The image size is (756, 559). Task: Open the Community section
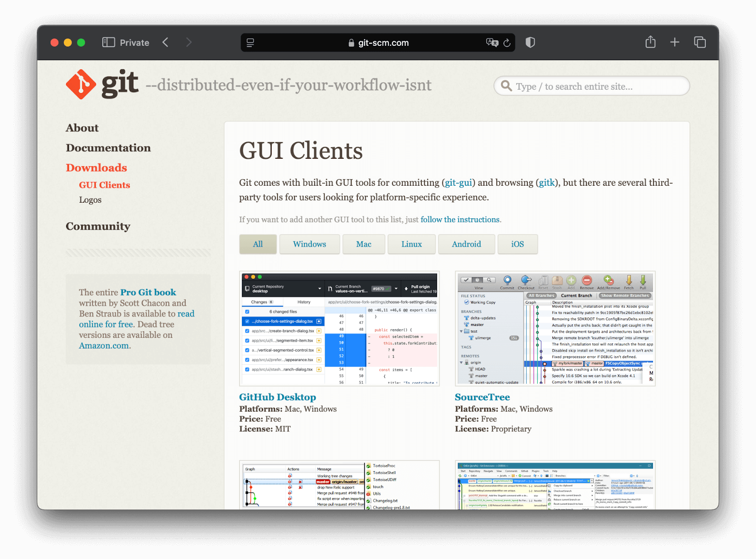tap(98, 226)
